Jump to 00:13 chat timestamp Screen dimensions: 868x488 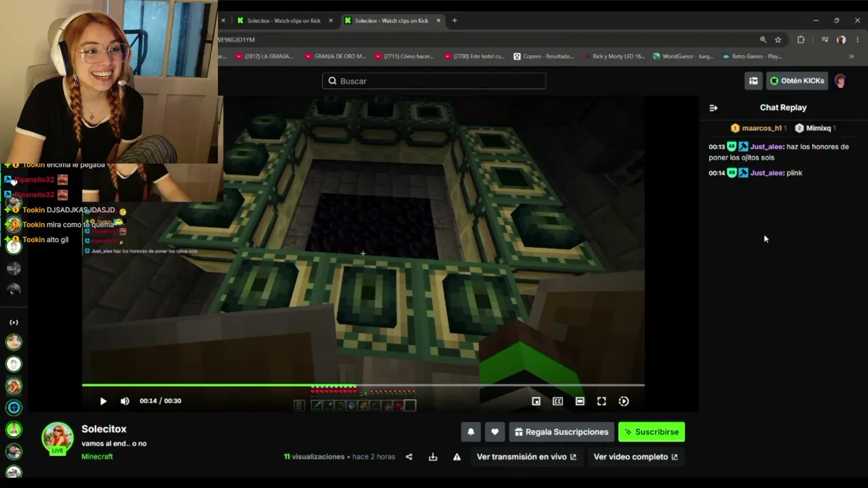coord(717,146)
